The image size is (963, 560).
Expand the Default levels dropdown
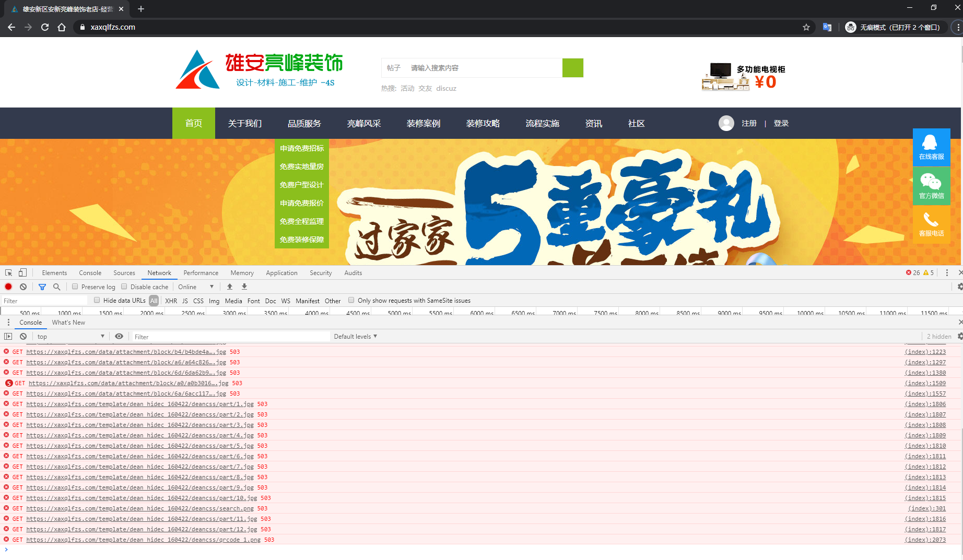[355, 337]
